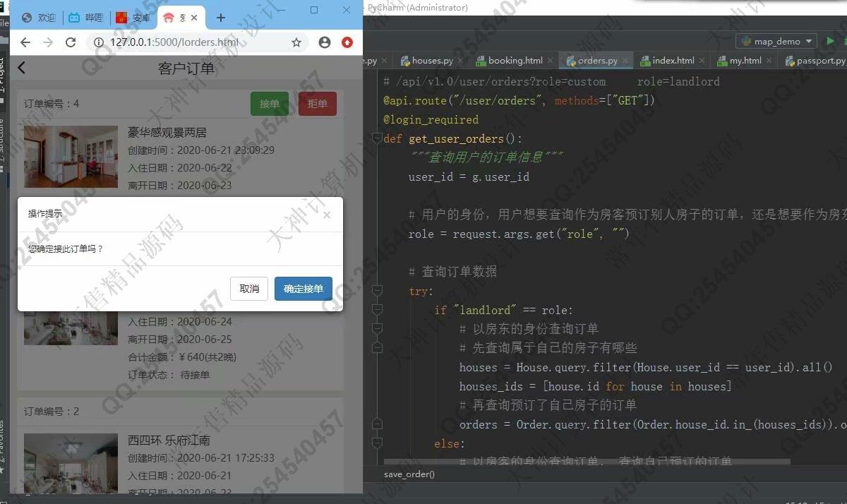This screenshot has height=504, width=847.
Task: Close the index.html editor tab
Action: click(x=702, y=61)
